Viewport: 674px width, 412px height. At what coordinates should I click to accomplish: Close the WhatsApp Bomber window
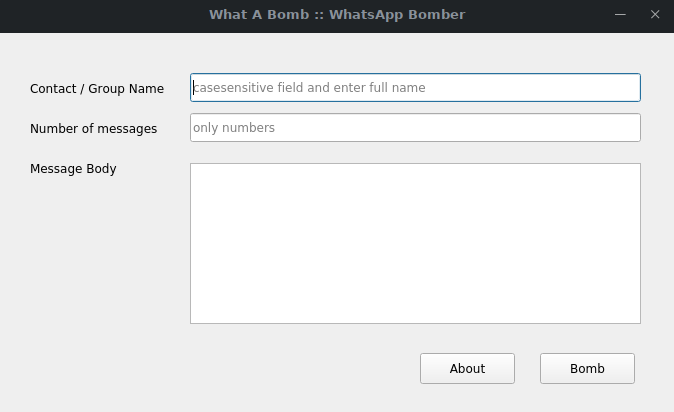point(655,15)
